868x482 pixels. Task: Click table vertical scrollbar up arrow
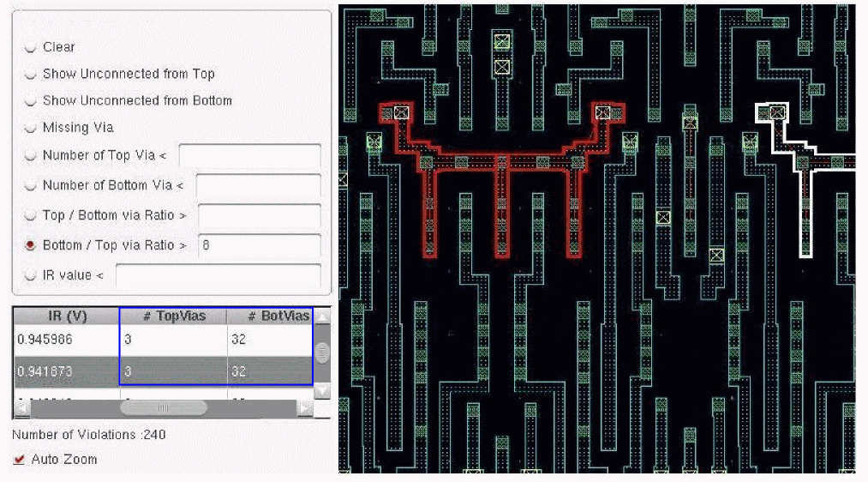[x=322, y=316]
